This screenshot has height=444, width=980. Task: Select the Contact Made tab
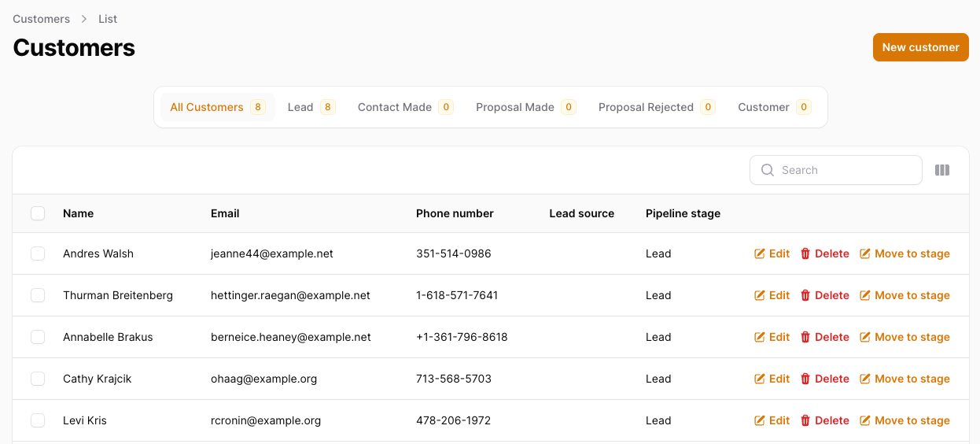coord(405,107)
